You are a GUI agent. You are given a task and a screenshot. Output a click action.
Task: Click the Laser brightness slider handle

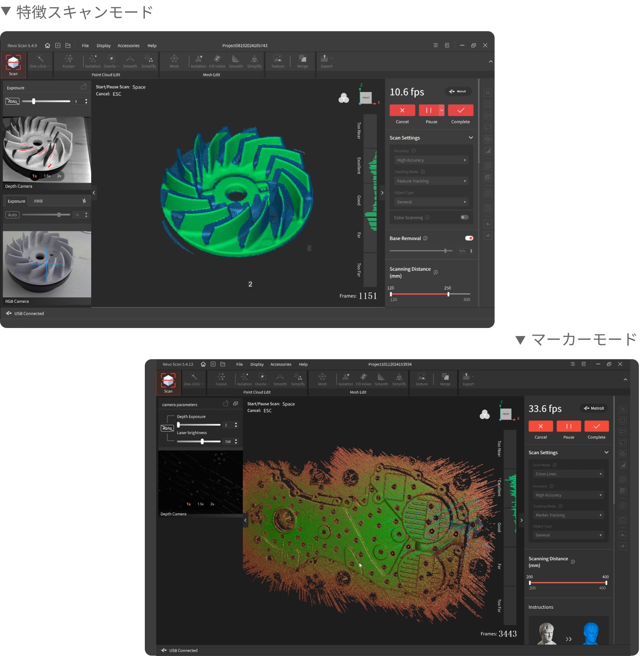pyautogui.click(x=202, y=441)
